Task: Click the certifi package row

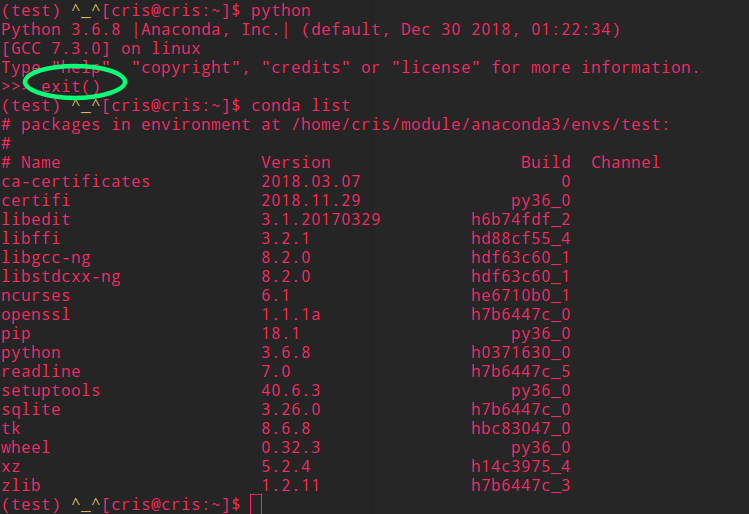Action: (x=286, y=201)
